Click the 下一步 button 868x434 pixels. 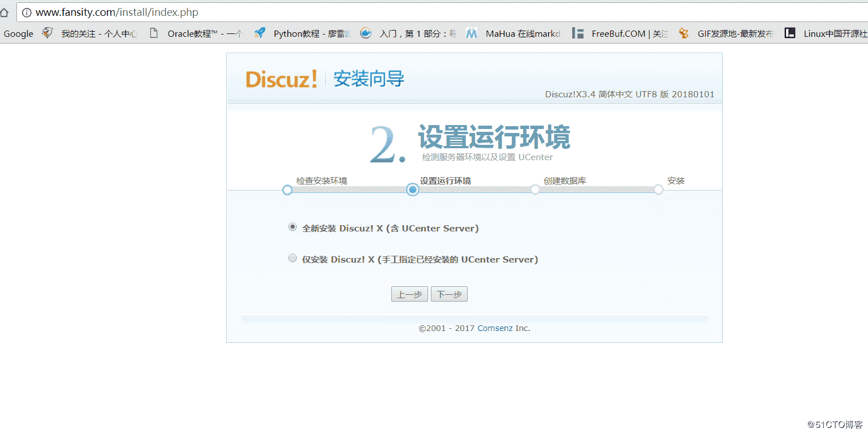tap(449, 294)
